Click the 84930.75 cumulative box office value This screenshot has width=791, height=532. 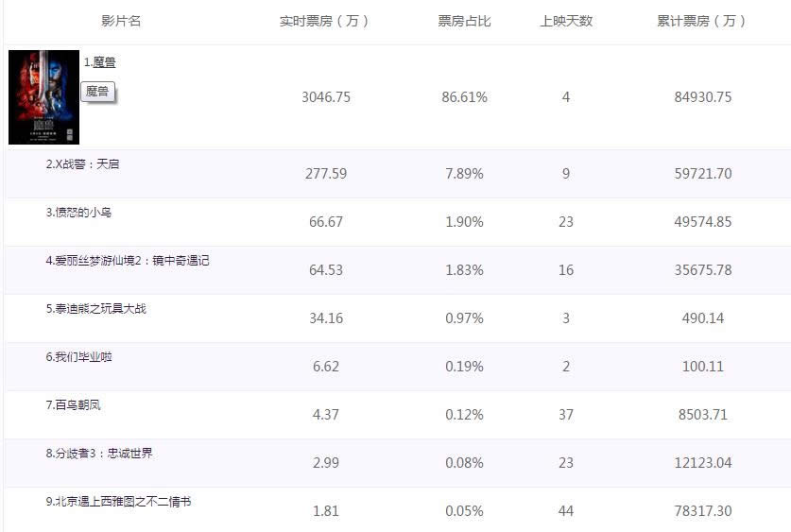click(x=702, y=97)
